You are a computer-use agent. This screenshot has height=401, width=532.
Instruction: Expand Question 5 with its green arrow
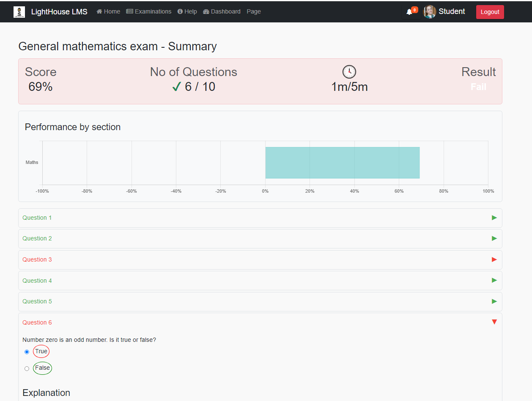tap(494, 301)
